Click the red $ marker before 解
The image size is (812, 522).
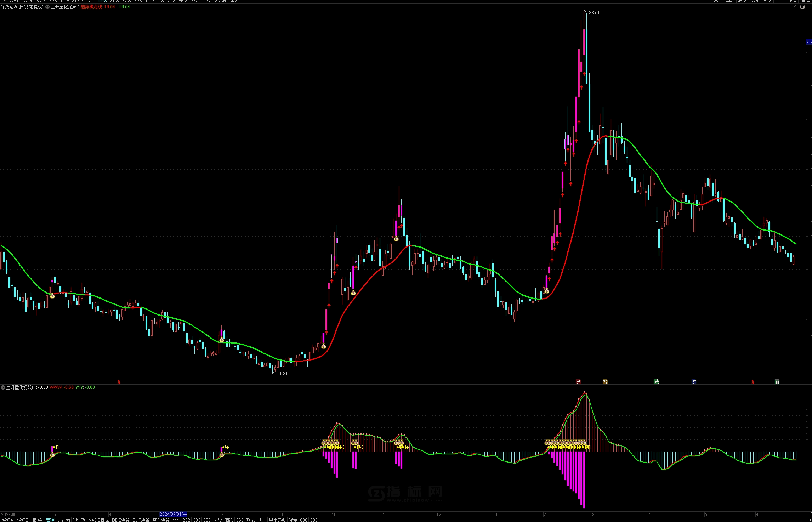(x=753, y=382)
